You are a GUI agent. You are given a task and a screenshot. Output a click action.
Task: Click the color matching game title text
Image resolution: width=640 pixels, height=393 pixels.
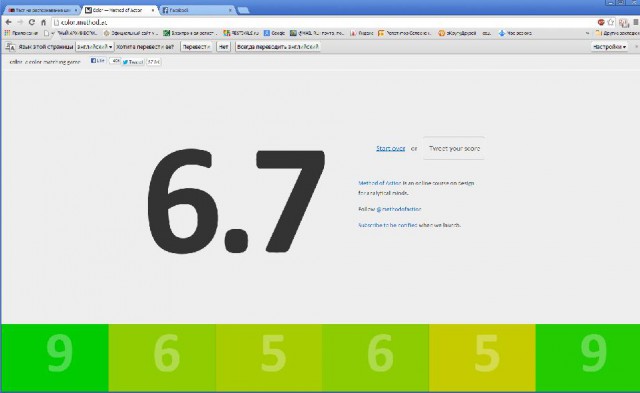pos(44,62)
